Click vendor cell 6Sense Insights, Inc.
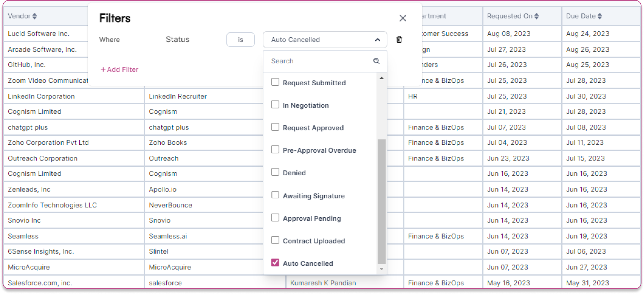This screenshot has height=294, width=644. click(41, 251)
